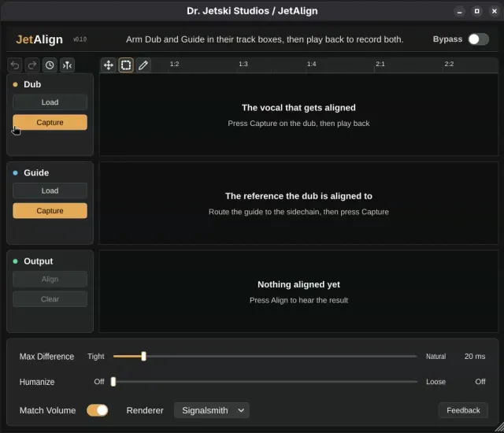Viewport: 504px width, 433px height.
Task: Click the redo arrow icon
Action: point(32,65)
